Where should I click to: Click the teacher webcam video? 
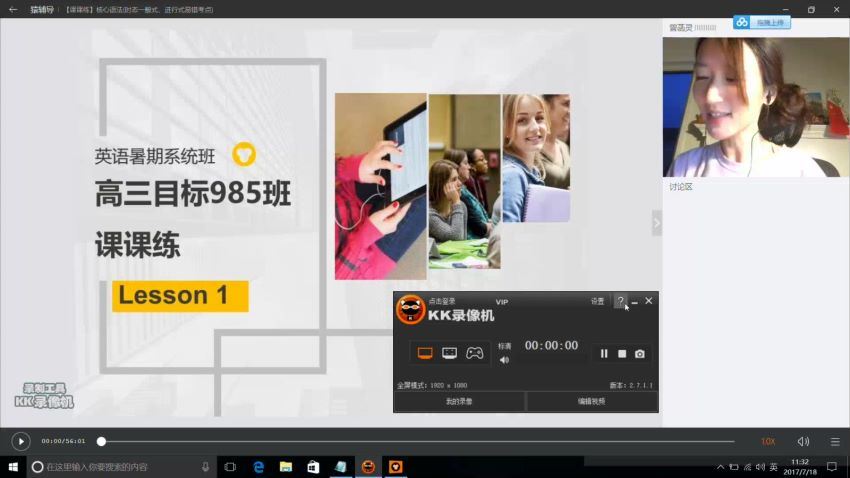(x=756, y=107)
